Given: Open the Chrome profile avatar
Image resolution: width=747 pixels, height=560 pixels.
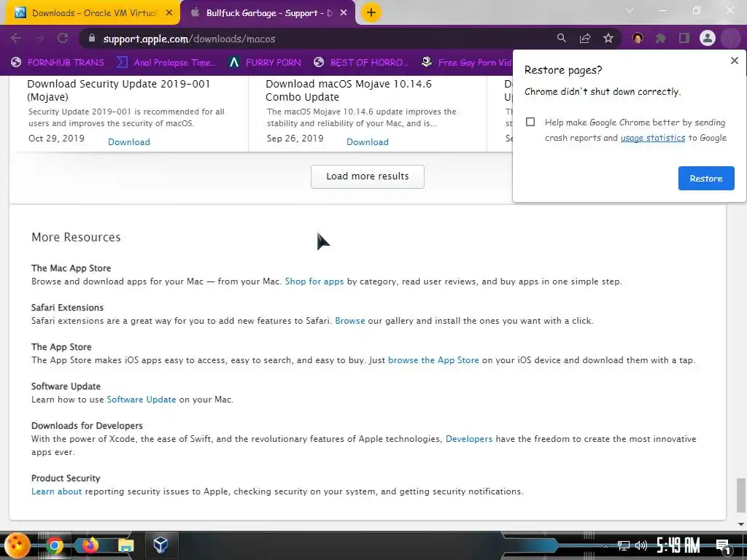Looking at the screenshot, I should pyautogui.click(x=708, y=38).
